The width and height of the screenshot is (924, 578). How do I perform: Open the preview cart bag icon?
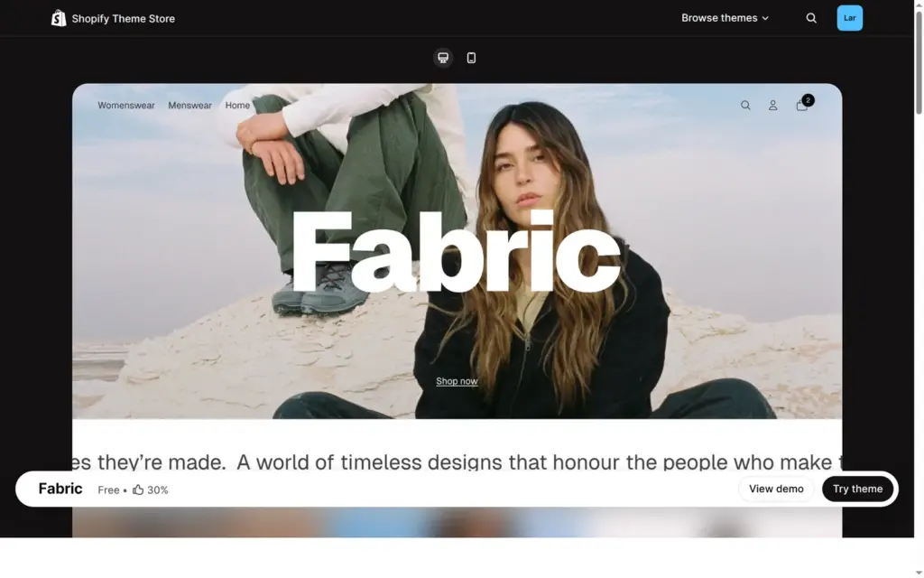[801, 107]
